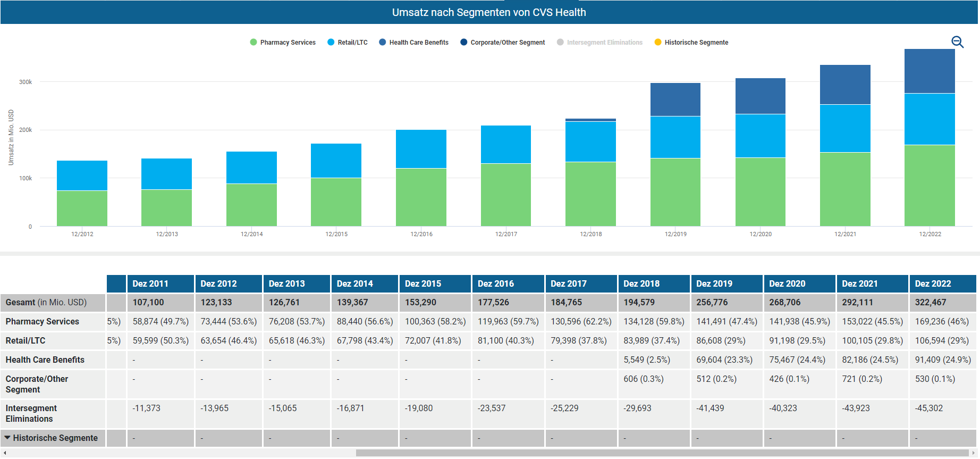Click the 12/2019 light blue Retail bar segment
The image size is (980, 459).
[675, 137]
